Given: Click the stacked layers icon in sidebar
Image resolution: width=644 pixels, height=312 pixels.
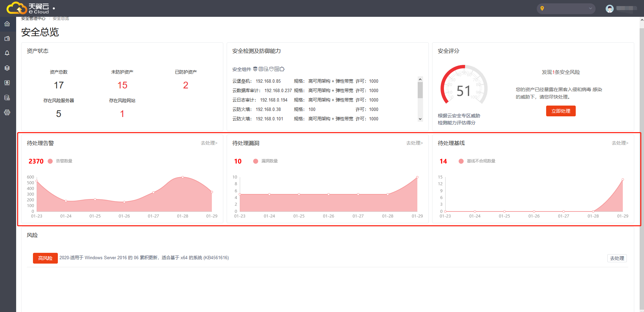Looking at the screenshot, I should (x=7, y=68).
